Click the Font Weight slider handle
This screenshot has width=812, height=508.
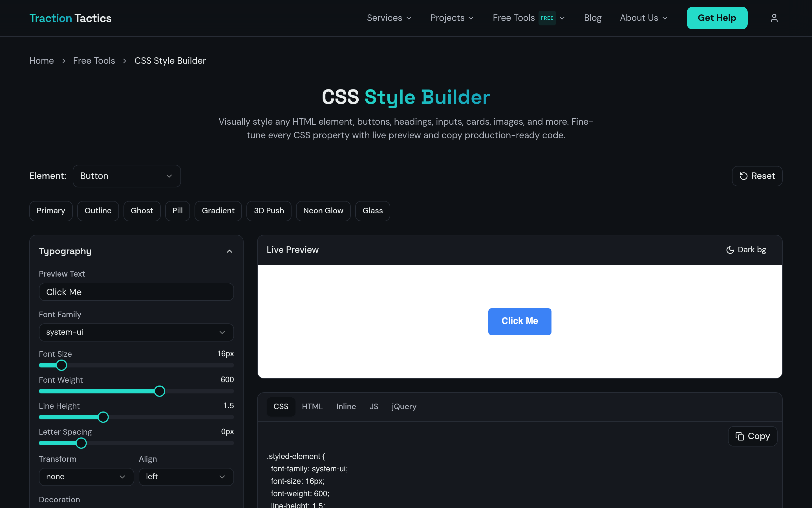pyautogui.click(x=160, y=391)
